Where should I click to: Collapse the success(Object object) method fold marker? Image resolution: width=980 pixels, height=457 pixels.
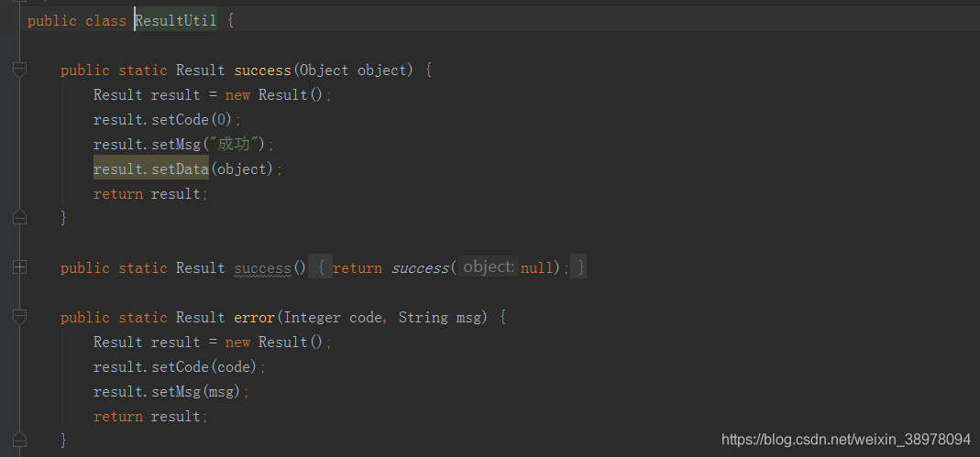coord(20,70)
